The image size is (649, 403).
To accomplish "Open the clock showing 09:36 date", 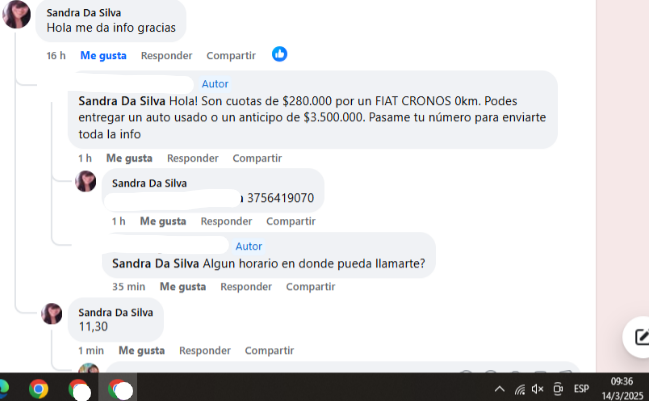I will [622, 388].
